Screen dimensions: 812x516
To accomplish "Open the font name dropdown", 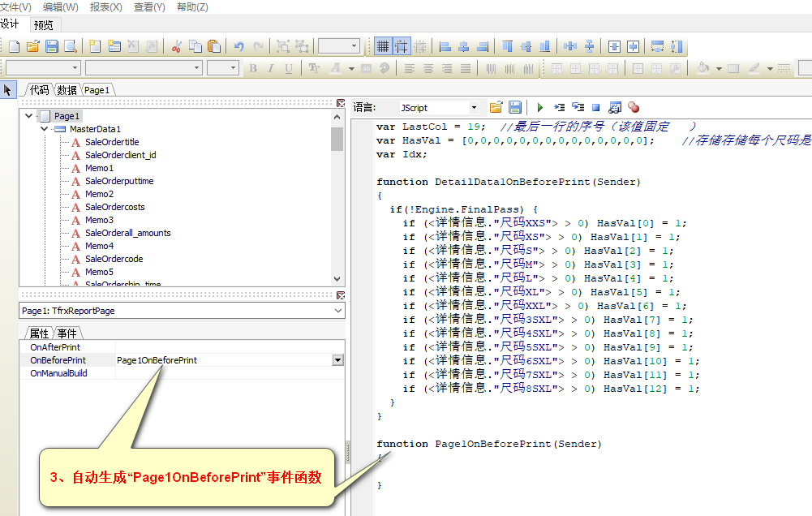I will click(196, 68).
